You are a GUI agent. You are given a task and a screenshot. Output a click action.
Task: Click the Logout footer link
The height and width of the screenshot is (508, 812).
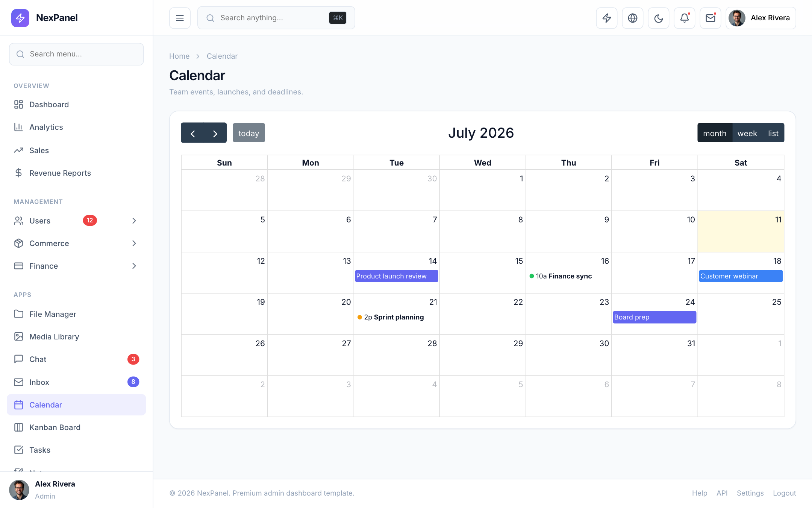[784, 493]
